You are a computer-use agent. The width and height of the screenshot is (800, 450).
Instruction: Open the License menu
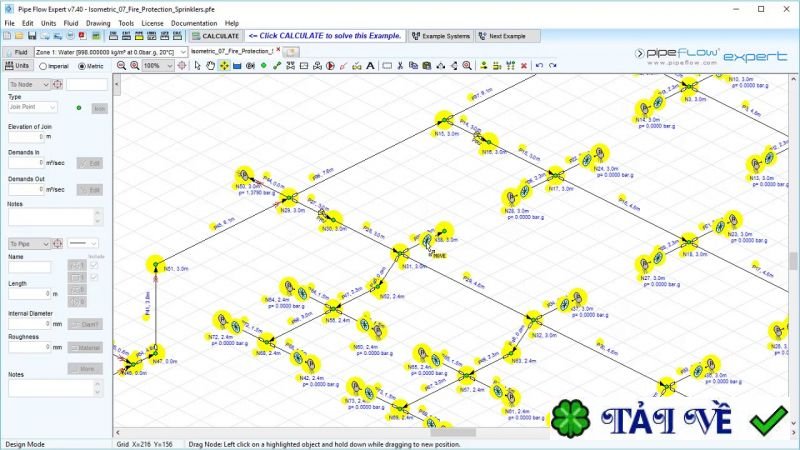[152, 23]
